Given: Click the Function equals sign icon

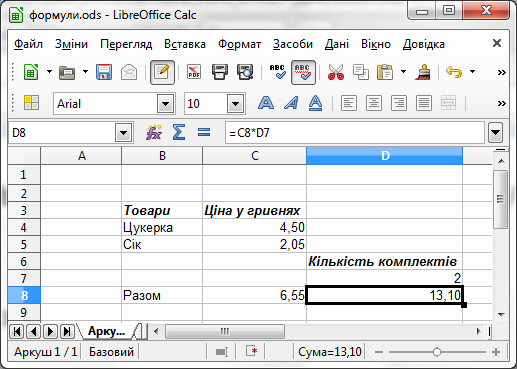Looking at the screenshot, I should pos(204,132).
